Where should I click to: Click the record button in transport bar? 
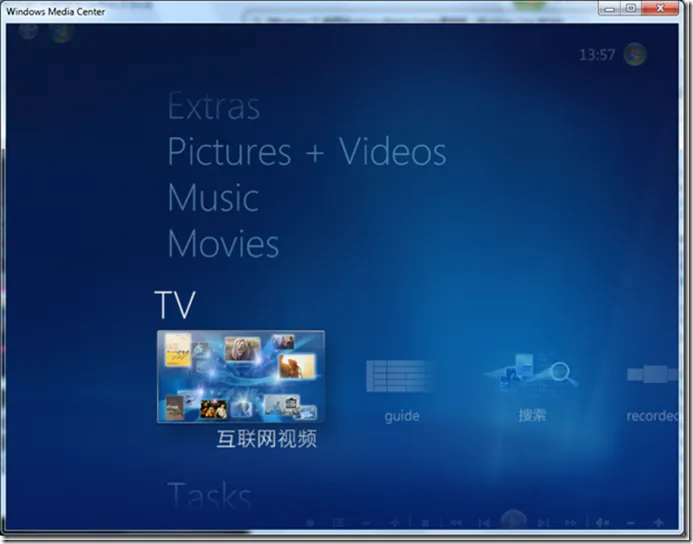[x=310, y=523]
